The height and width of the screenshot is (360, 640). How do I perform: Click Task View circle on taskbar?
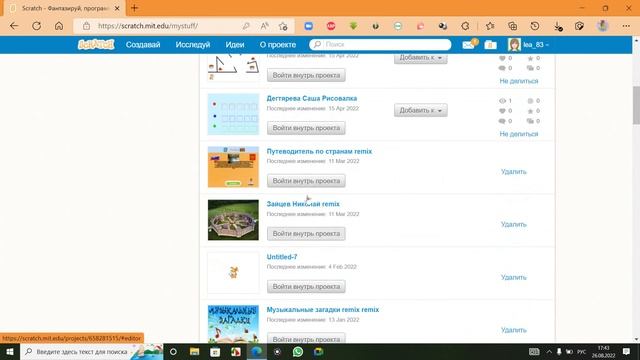click(x=173, y=351)
